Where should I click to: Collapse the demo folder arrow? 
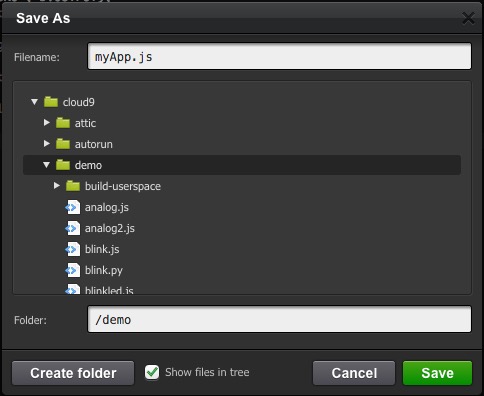46,165
